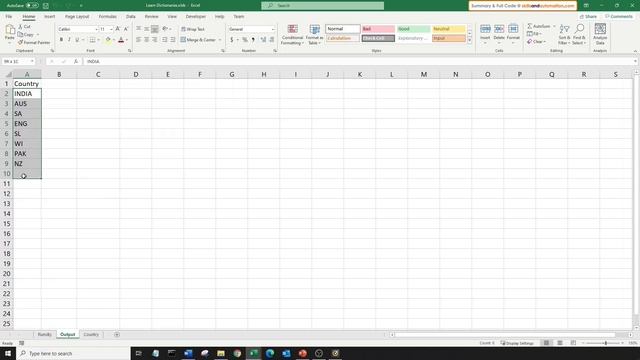Image resolution: width=640 pixels, height=360 pixels.
Task: Open Excel from the Windows taskbar
Action: 253,353
